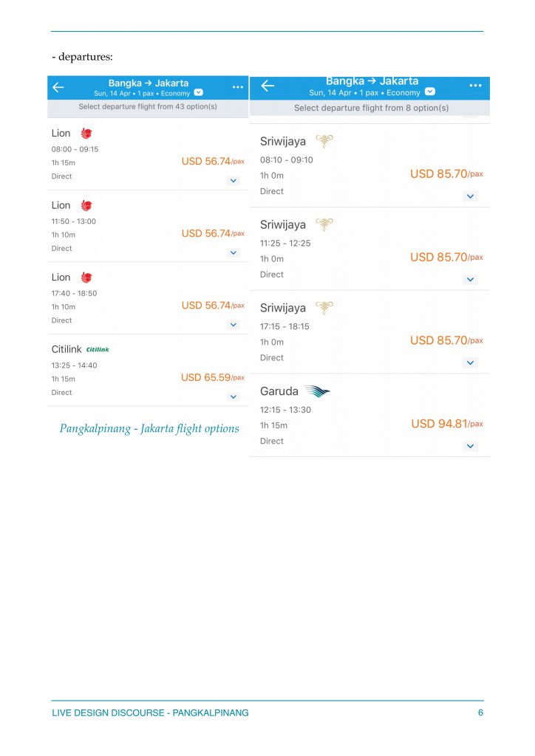This screenshot has width=535, height=756.
Task: Click Sriwijaya logo on 08:10 flight
Action: 324,141
